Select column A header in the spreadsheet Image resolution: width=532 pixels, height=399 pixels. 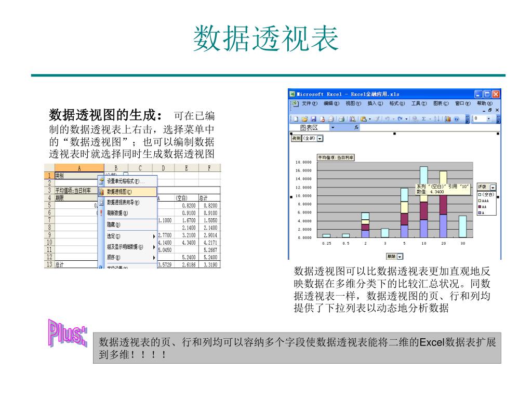[x=79, y=168]
